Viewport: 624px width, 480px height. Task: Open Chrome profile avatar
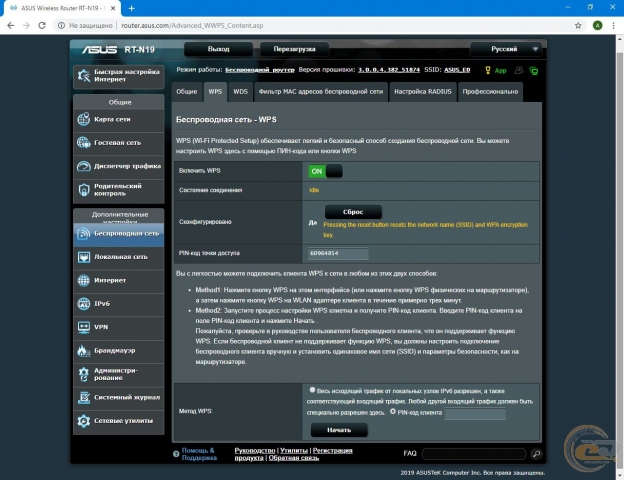click(597, 25)
